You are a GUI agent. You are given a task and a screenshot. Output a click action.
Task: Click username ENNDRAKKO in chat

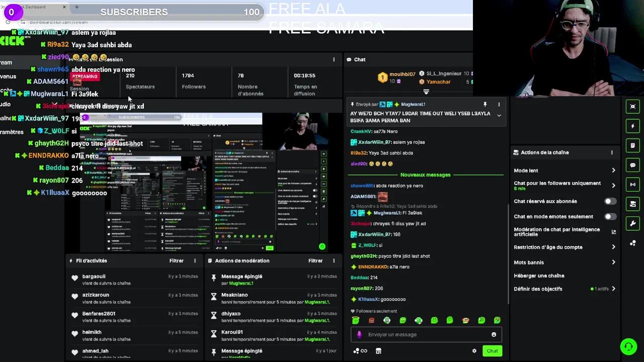click(372, 266)
